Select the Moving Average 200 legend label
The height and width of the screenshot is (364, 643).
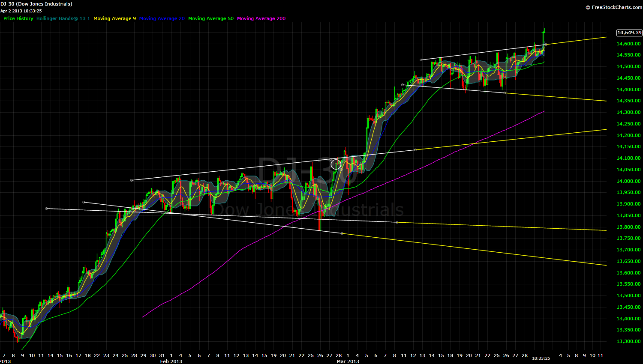[x=261, y=18]
